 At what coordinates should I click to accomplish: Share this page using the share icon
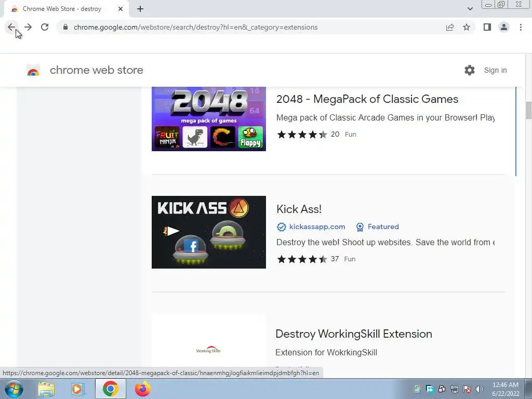450,27
